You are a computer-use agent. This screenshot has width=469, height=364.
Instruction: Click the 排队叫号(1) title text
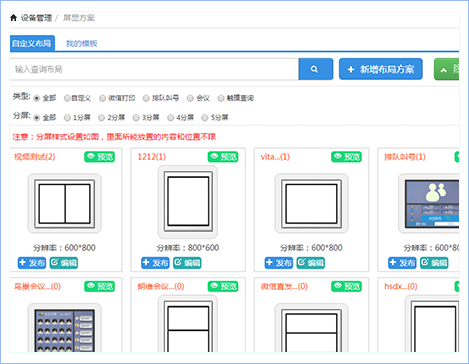point(405,157)
